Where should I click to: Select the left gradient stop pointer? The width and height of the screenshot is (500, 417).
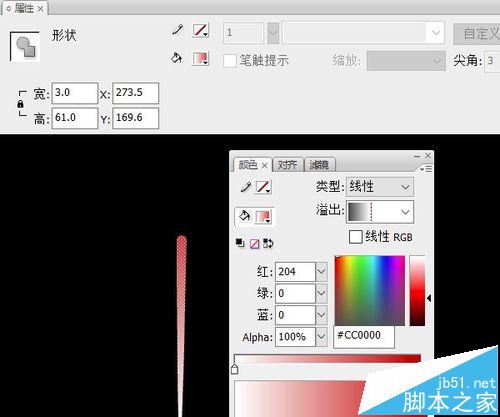coord(235,369)
